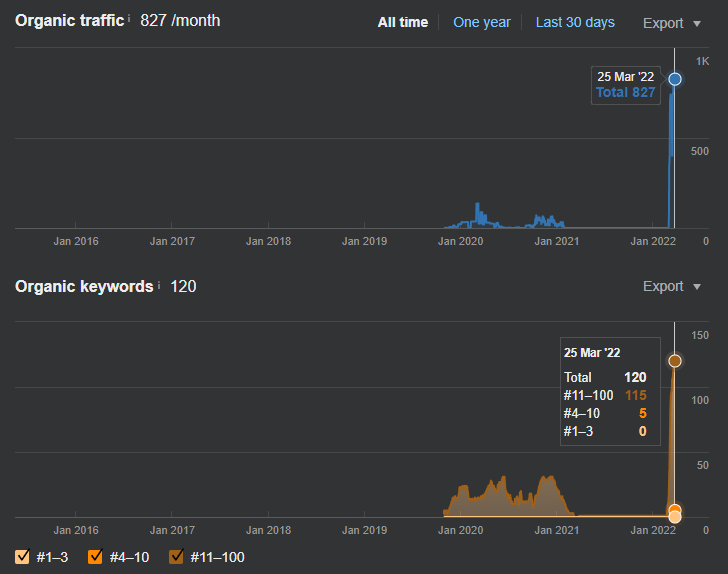Open Export dropdown for Organic traffic
Screen dimensions: 728x574
tap(671, 23)
